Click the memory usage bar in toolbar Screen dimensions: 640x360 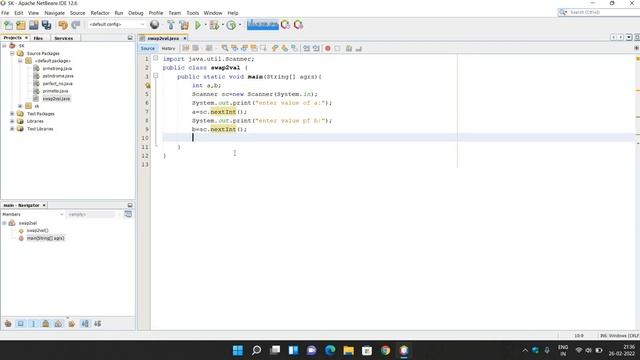pyautogui.click(x=262, y=24)
